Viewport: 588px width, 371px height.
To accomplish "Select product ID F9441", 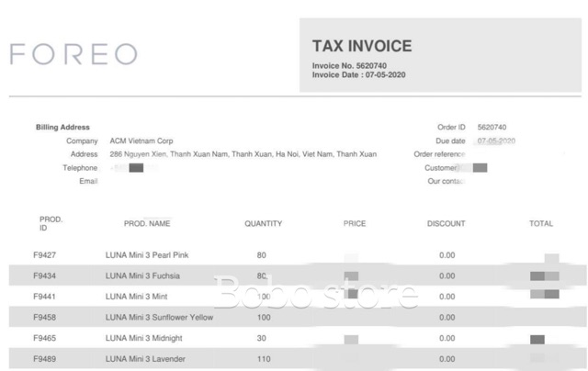I will pyautogui.click(x=45, y=297).
